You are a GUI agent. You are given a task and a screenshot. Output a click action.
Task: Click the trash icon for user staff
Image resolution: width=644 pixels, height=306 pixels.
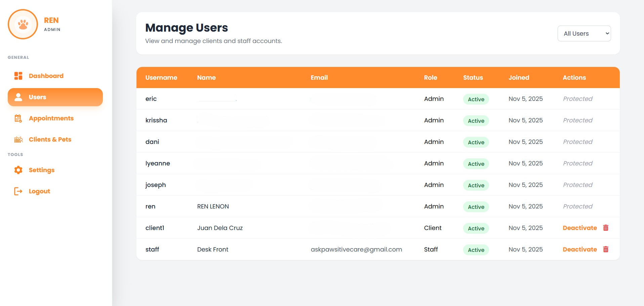point(606,250)
